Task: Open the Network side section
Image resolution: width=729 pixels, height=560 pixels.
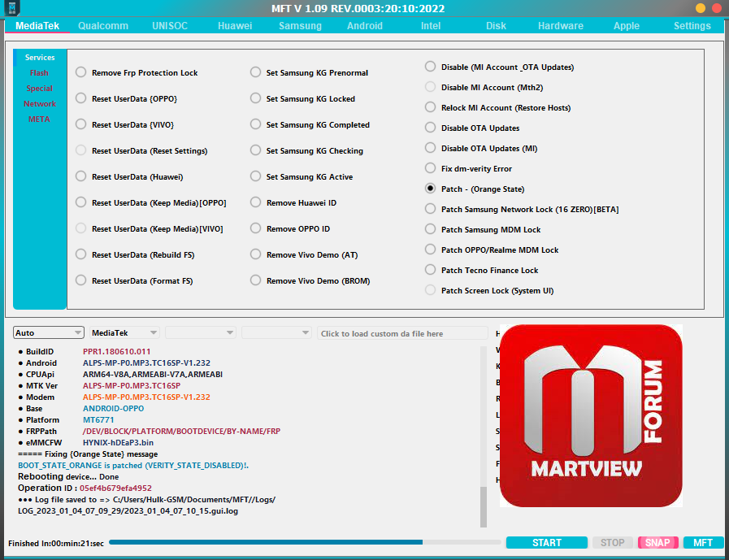Action: click(40, 104)
